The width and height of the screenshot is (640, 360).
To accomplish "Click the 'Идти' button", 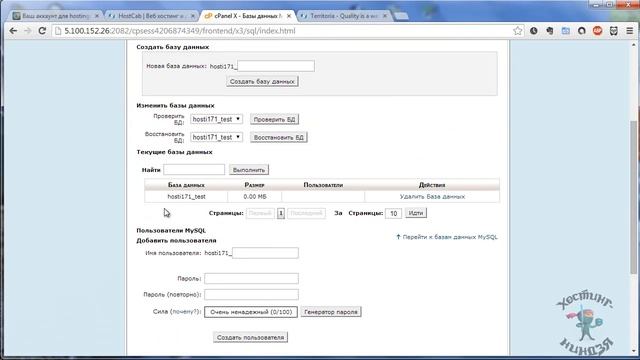I will point(416,213).
